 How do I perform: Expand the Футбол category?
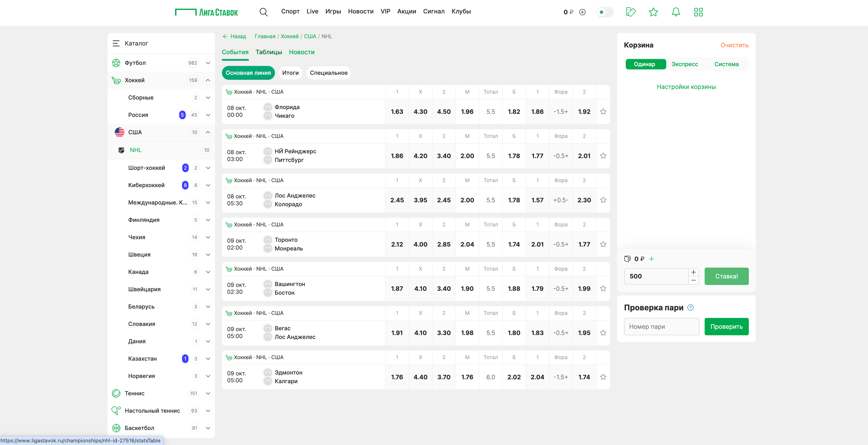click(x=208, y=63)
